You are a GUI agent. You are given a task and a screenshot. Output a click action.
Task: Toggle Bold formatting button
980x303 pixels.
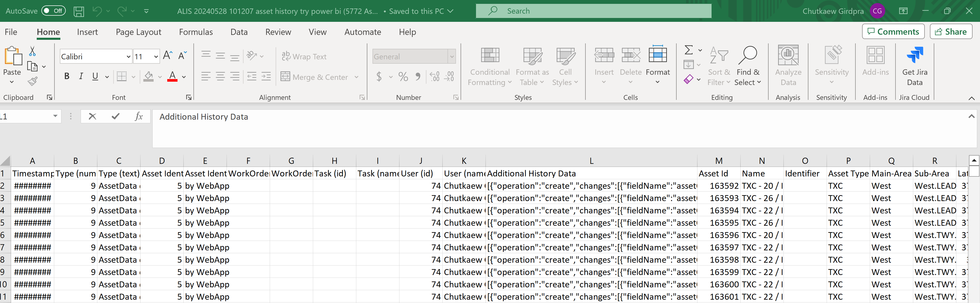(x=67, y=77)
